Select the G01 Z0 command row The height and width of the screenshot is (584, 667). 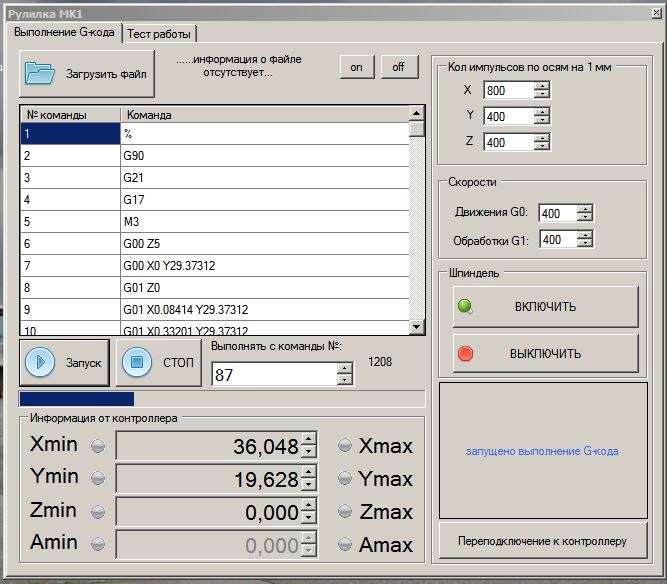point(214,288)
